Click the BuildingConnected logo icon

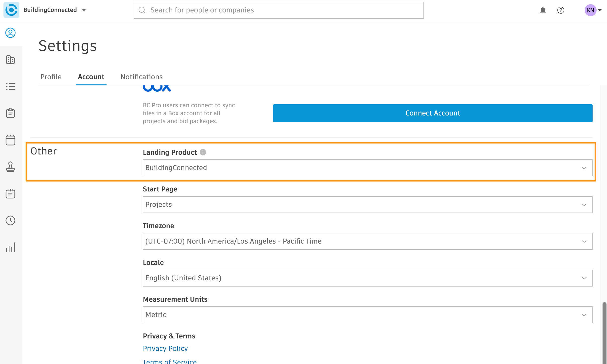11,10
